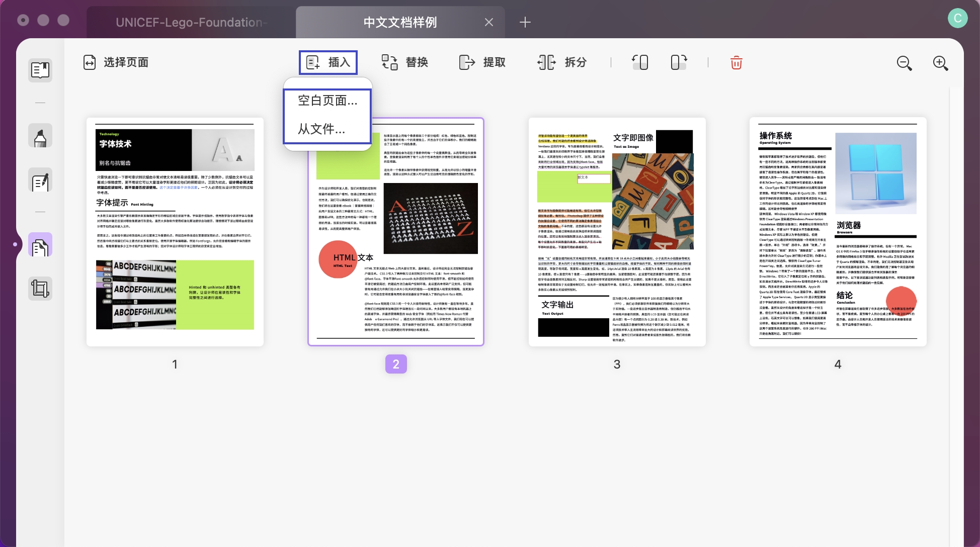Screen dimensions: 980x547
Task: Select page 4 thumbnail
Action: click(x=838, y=232)
